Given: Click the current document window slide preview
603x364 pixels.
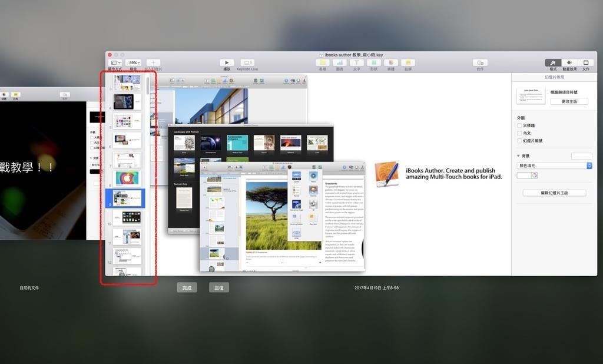Looking at the screenshot, I should coord(43,170).
